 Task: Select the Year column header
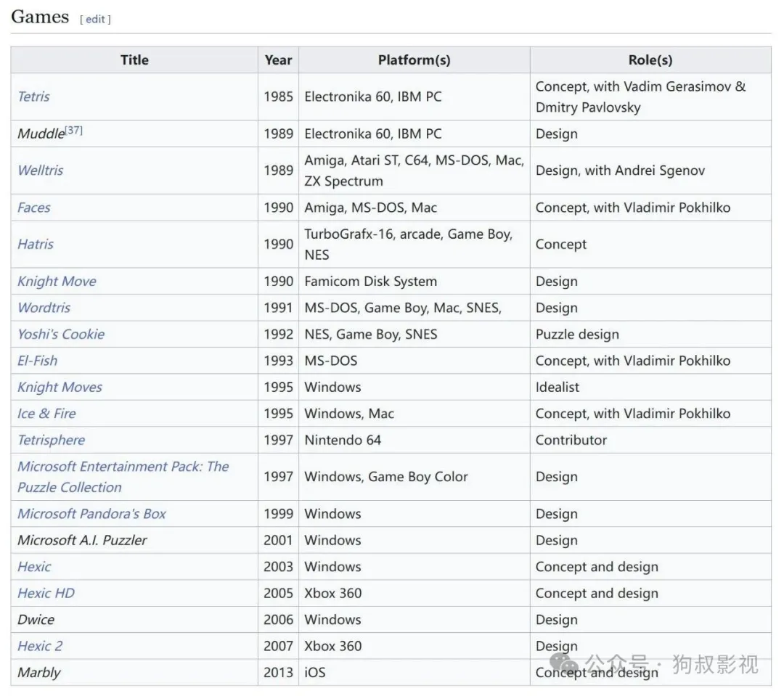(279, 60)
